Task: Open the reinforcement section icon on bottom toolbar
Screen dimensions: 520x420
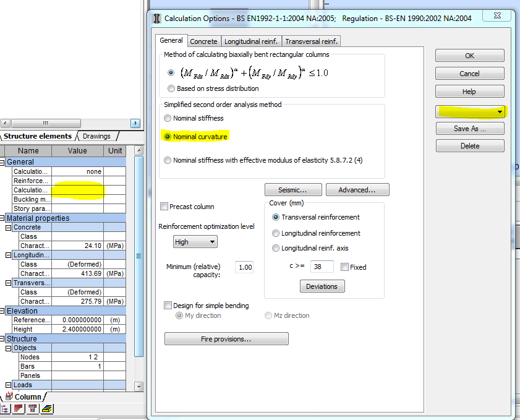Action: (32, 408)
